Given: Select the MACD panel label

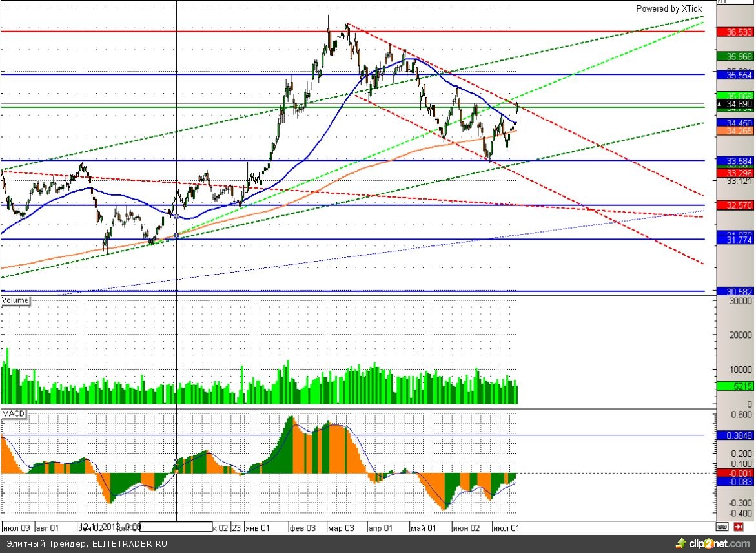Looking at the screenshot, I should click(x=13, y=414).
